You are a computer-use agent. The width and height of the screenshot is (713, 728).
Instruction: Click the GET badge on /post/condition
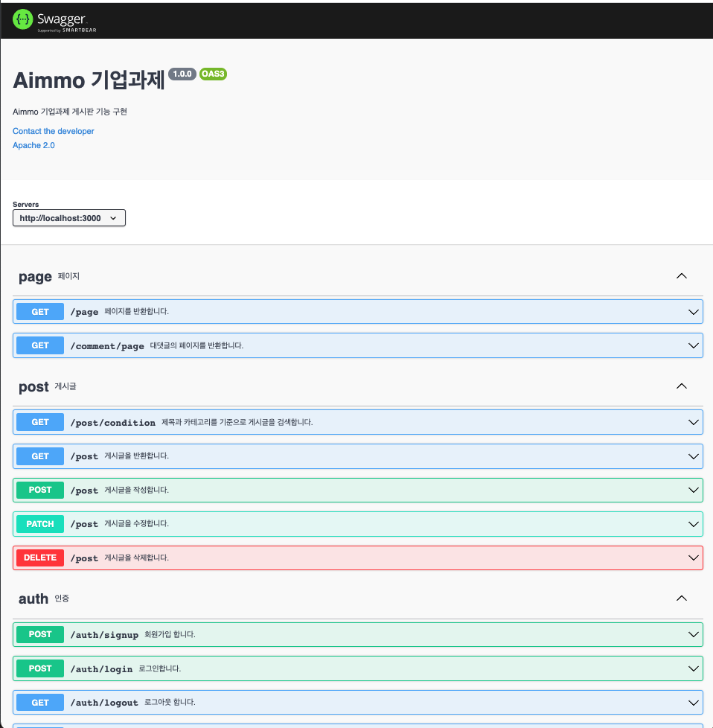point(39,422)
